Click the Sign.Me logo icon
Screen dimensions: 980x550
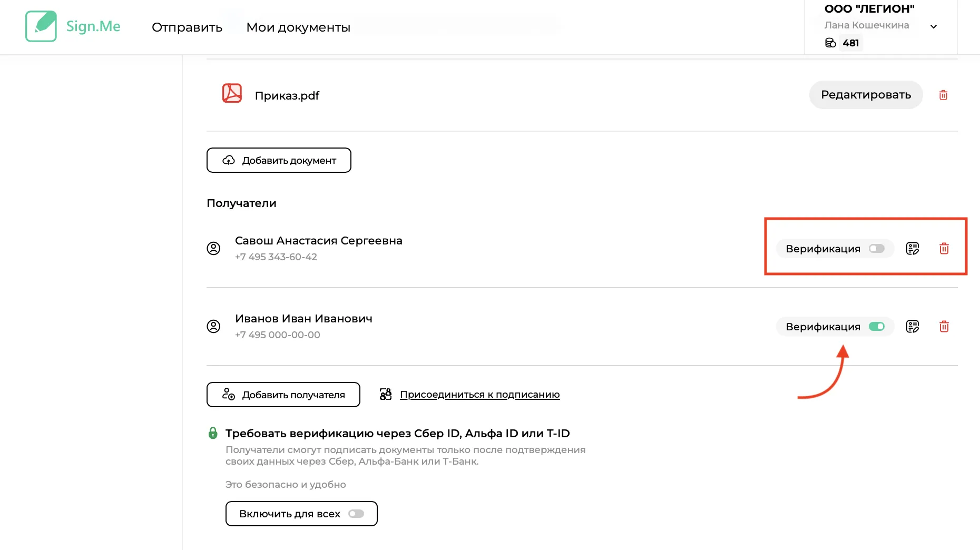tap(41, 26)
